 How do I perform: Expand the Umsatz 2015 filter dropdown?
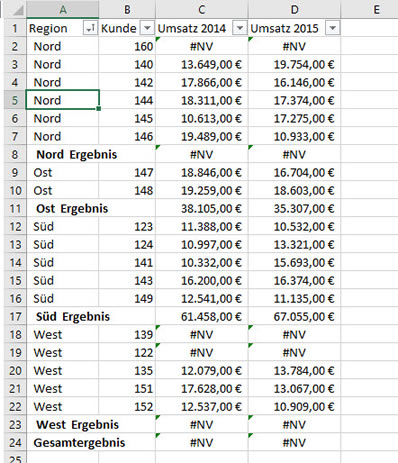[x=332, y=28]
